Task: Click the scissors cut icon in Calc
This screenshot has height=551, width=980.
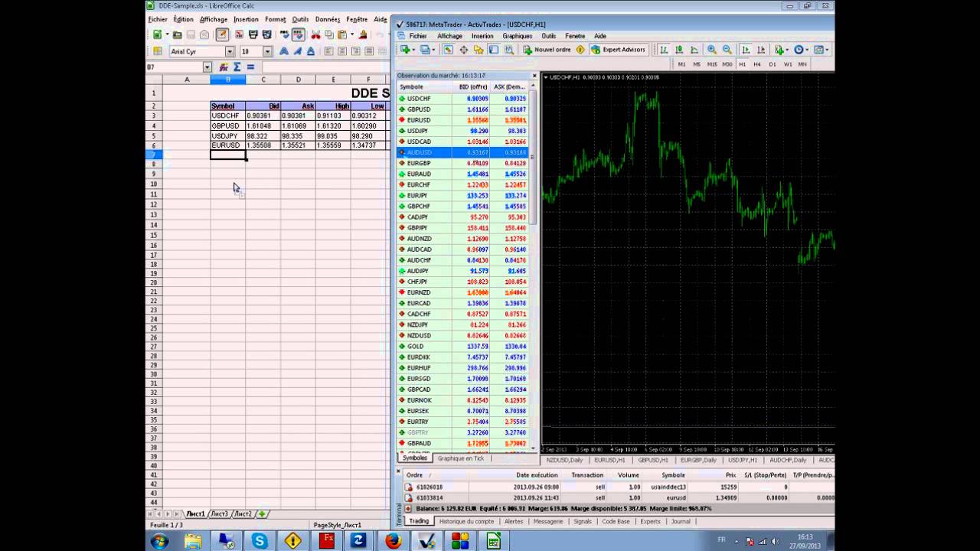Action: pyautogui.click(x=315, y=34)
